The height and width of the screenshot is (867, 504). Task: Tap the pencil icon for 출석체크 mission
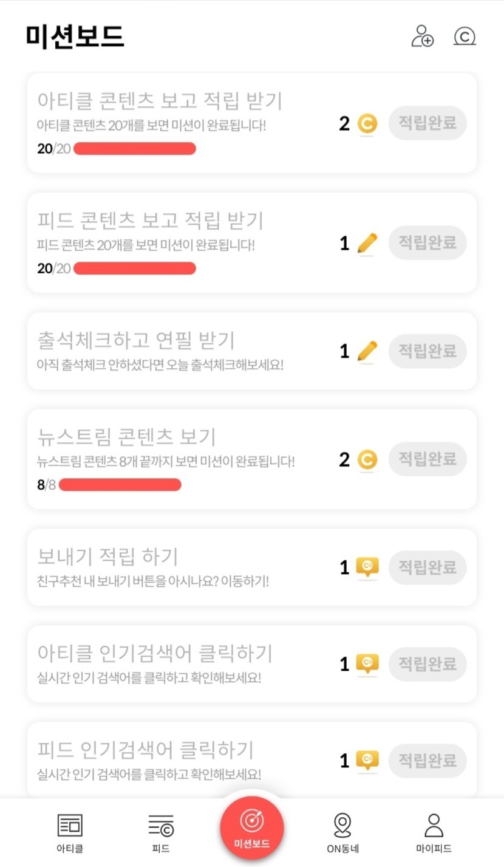point(367,351)
